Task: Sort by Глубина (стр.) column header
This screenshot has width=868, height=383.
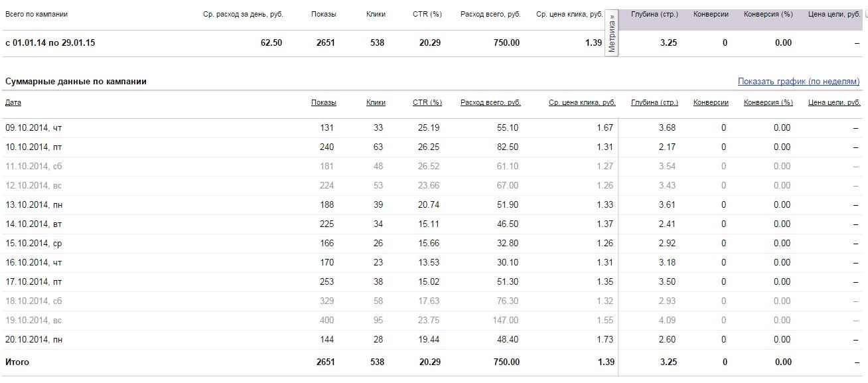Action: coord(654,103)
